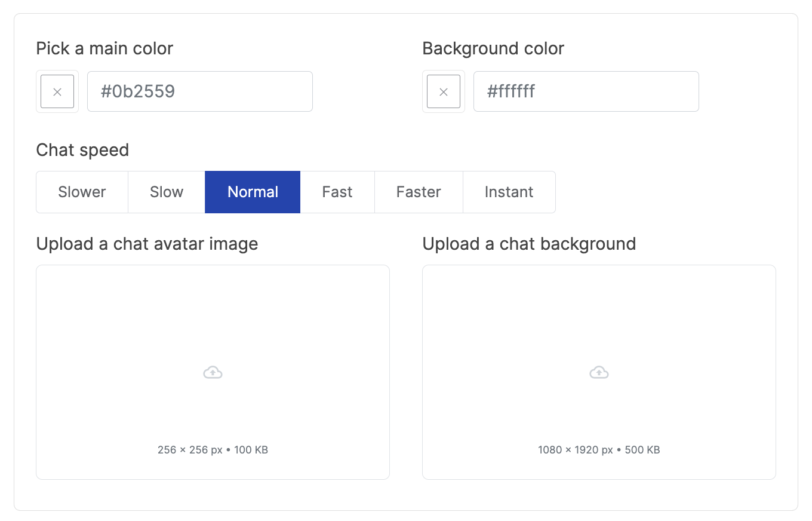Click the "Background color" label
Screen dimensions: 812x521
[493, 48]
